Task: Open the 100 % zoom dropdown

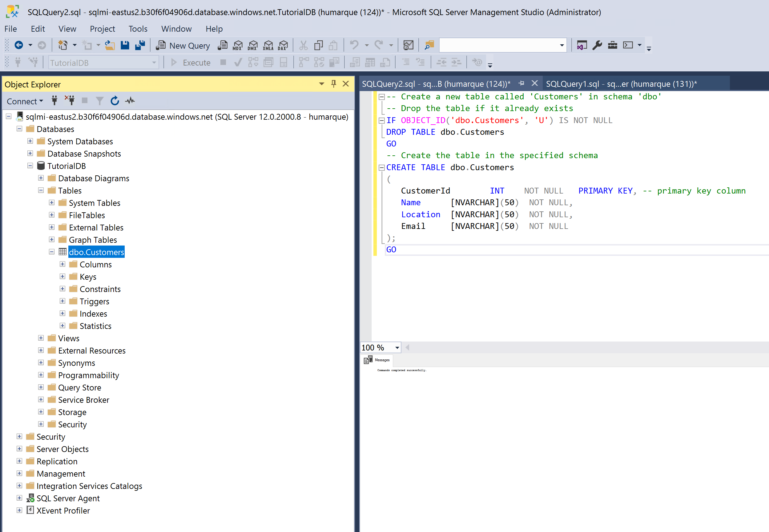Action: pos(397,348)
